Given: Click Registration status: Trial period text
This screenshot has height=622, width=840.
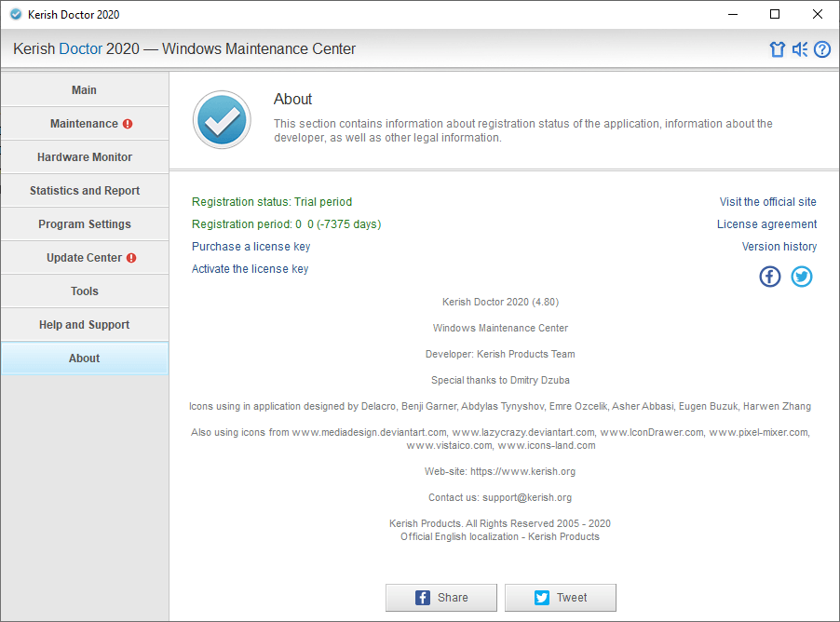Looking at the screenshot, I should (272, 202).
